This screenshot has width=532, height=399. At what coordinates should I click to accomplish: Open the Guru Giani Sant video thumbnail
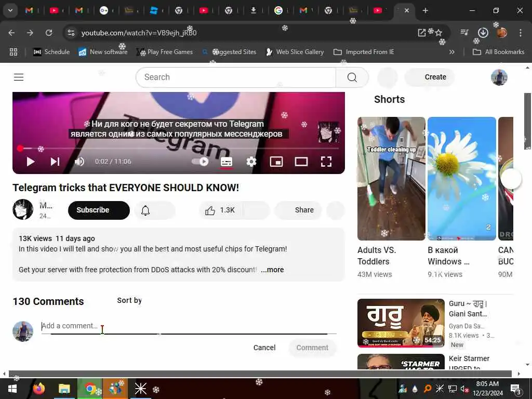pyautogui.click(x=401, y=323)
